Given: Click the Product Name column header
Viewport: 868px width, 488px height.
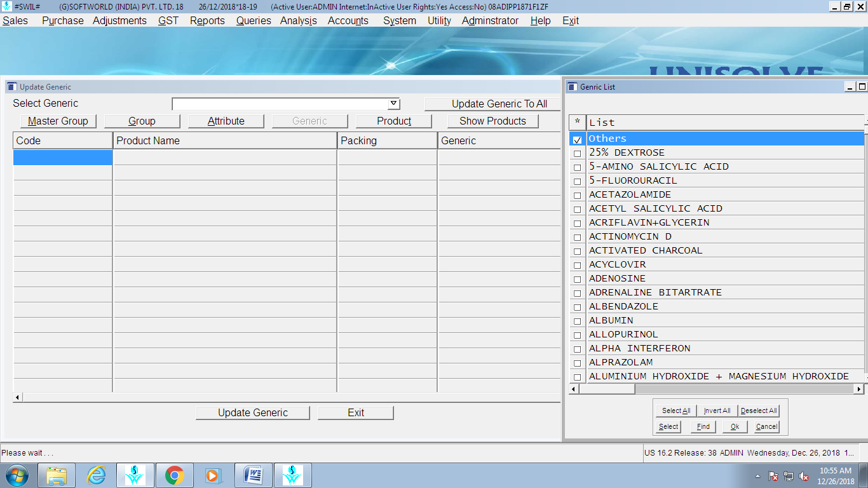Looking at the screenshot, I should pyautogui.click(x=225, y=140).
